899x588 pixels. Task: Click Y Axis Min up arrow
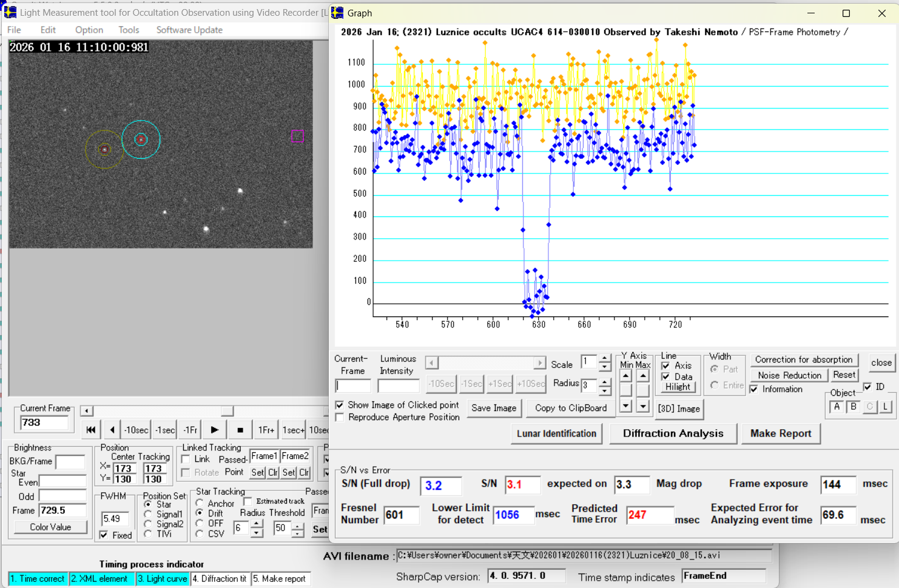[x=626, y=376]
